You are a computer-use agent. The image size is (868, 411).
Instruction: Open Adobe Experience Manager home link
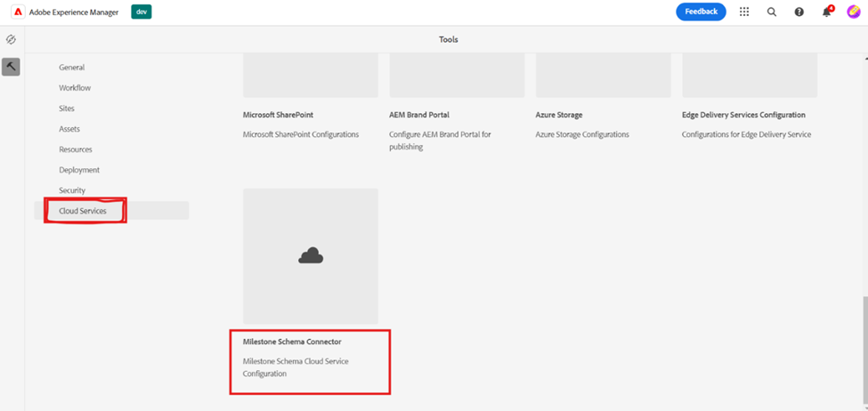pyautogui.click(x=74, y=12)
